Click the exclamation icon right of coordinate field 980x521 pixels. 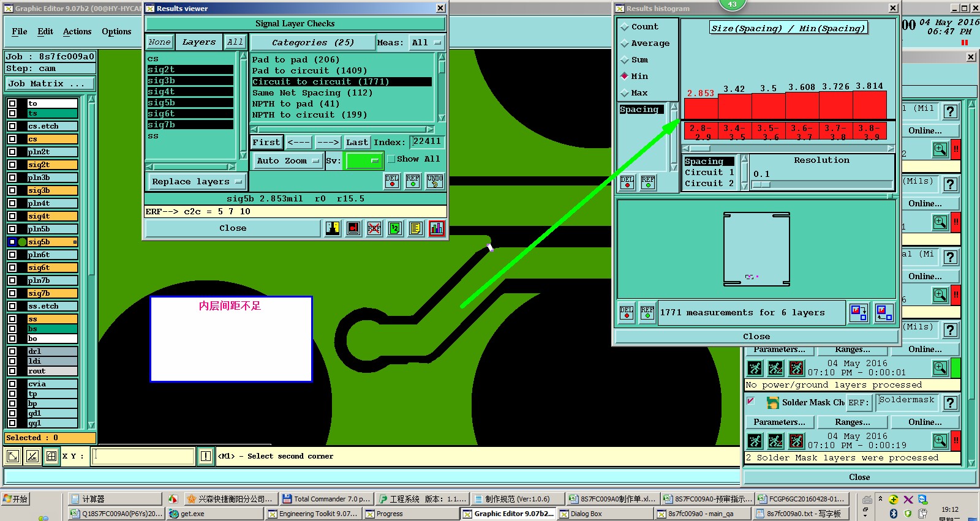point(206,456)
